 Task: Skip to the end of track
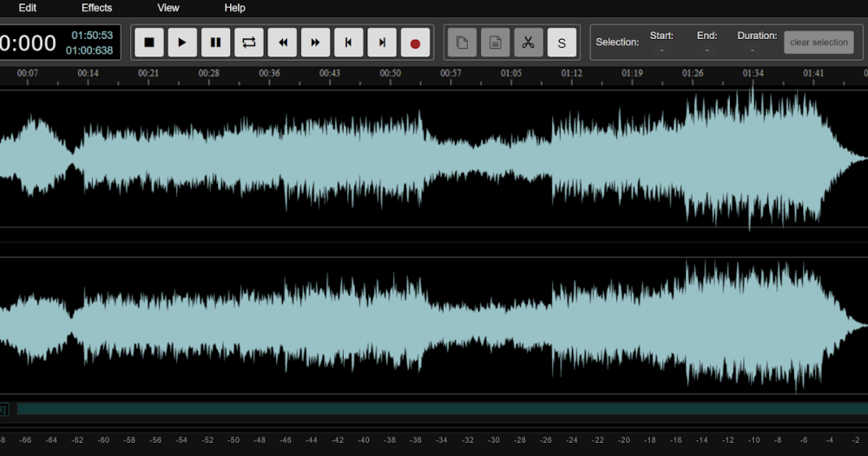point(382,43)
